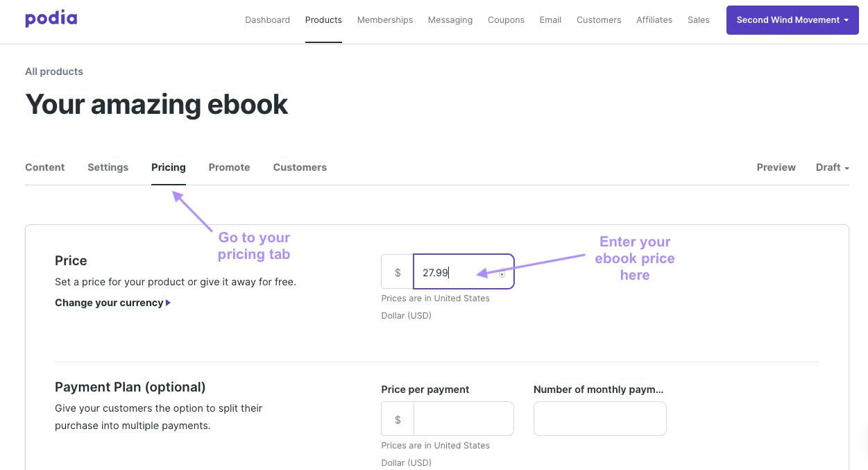Open the Promote tab

229,167
